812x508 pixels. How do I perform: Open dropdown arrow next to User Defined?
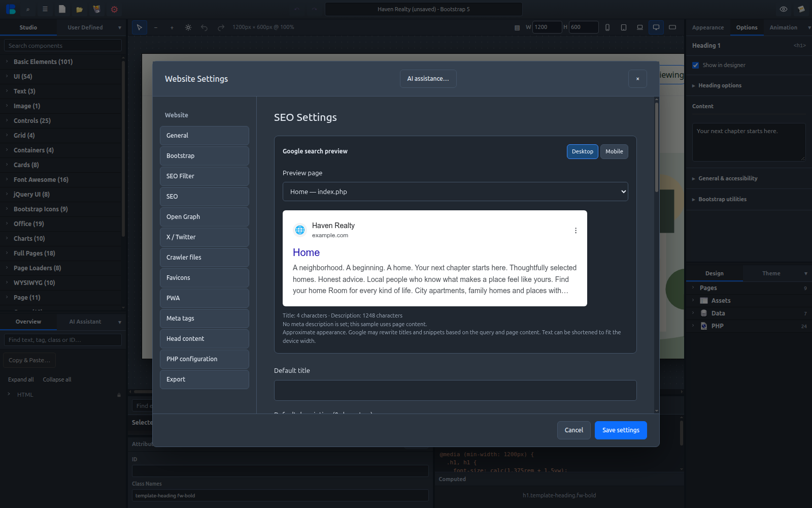point(120,27)
